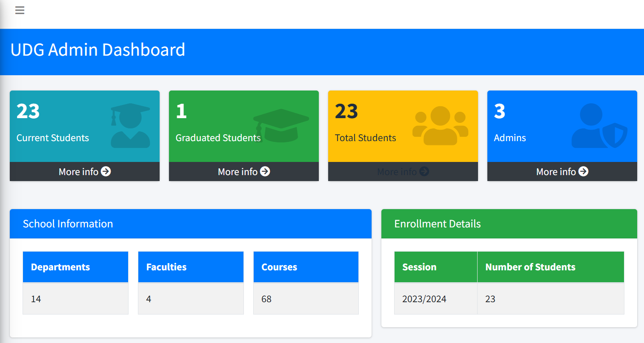Select the 2023/2024 session row
The height and width of the screenshot is (343, 644).
pyautogui.click(x=424, y=299)
